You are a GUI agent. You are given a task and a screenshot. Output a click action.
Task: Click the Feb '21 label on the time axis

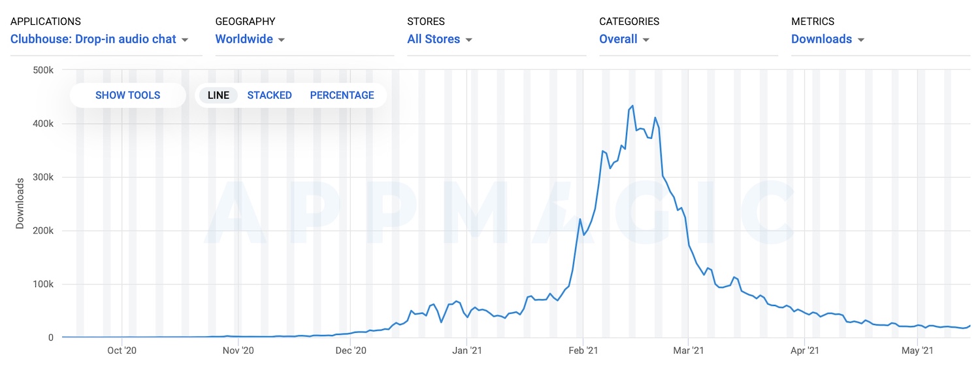pos(583,351)
